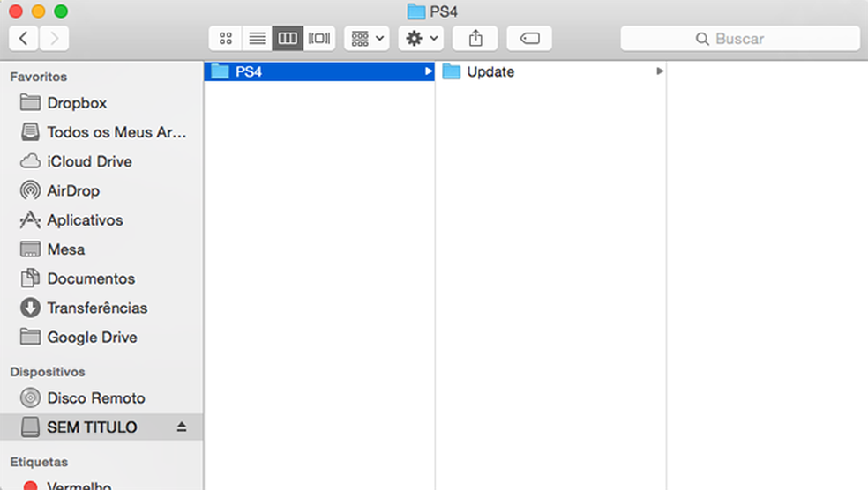868x490 pixels.
Task: Click the Documentos pages icon
Action: click(30, 278)
